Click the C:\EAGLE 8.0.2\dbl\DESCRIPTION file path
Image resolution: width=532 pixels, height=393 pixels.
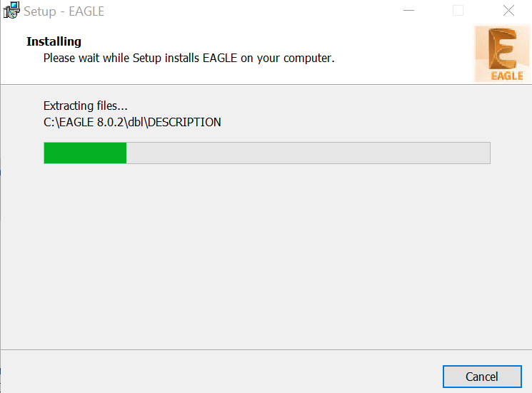point(132,122)
